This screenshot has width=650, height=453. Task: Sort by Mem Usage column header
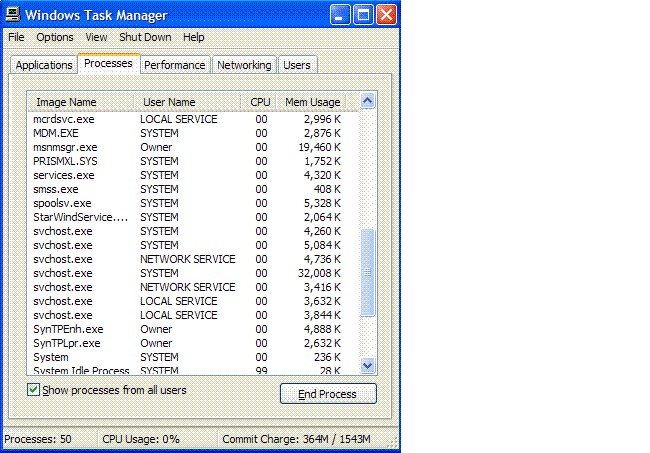[x=313, y=102]
